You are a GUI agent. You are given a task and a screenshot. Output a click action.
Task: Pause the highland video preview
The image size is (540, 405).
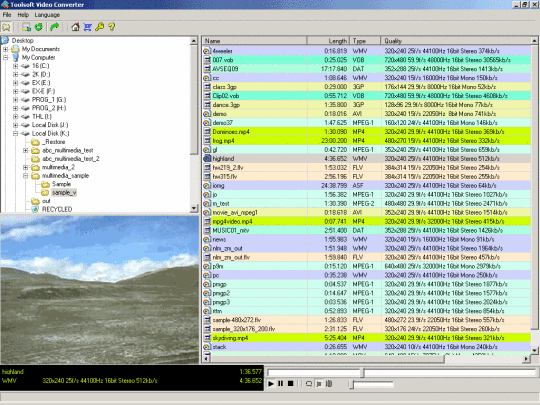point(281,383)
